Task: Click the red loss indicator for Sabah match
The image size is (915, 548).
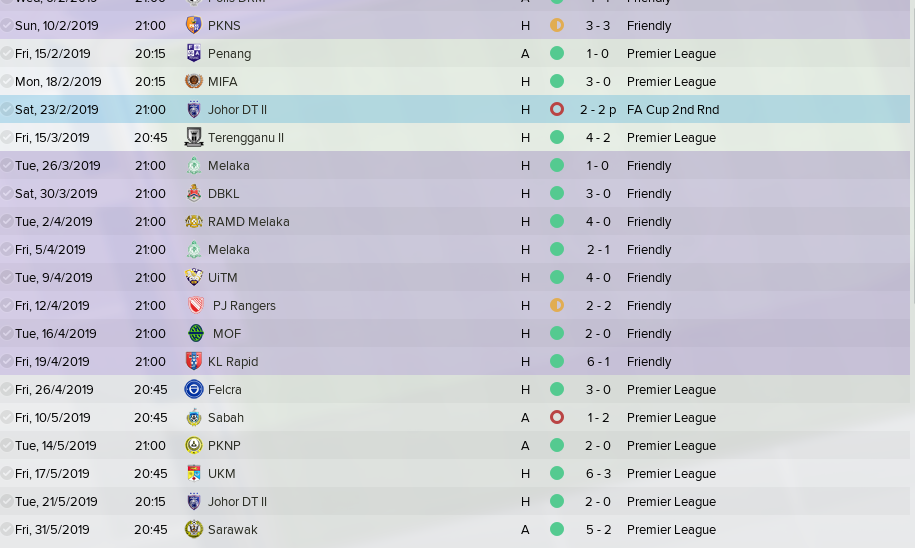Action: [x=557, y=417]
